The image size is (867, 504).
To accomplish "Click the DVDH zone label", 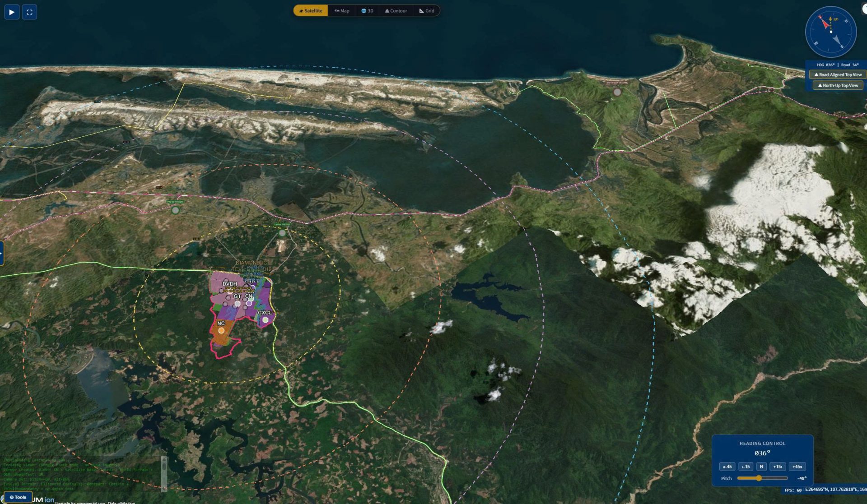I will coord(230,284).
